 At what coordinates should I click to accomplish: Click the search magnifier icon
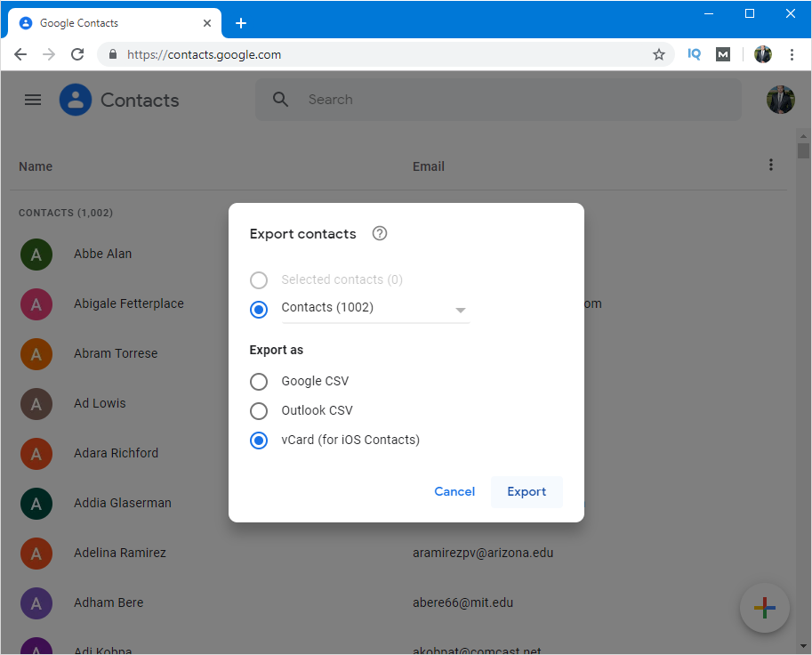[281, 100]
